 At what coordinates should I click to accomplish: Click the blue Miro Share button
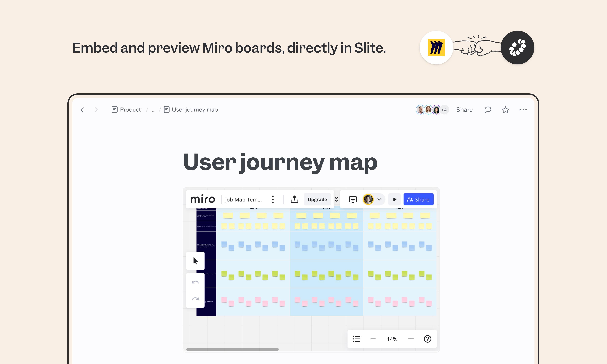tap(418, 199)
